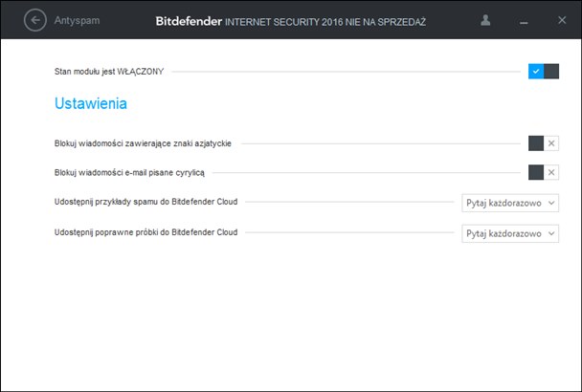582x392 pixels.
Task: Turn off the Antispam module status toggle
Action: (x=544, y=71)
